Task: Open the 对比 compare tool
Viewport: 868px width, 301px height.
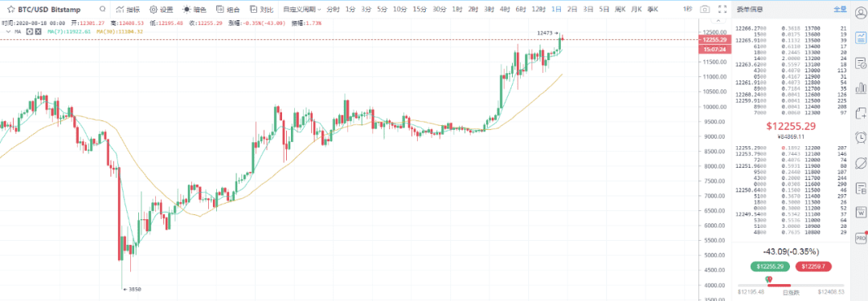Action: pos(261,10)
